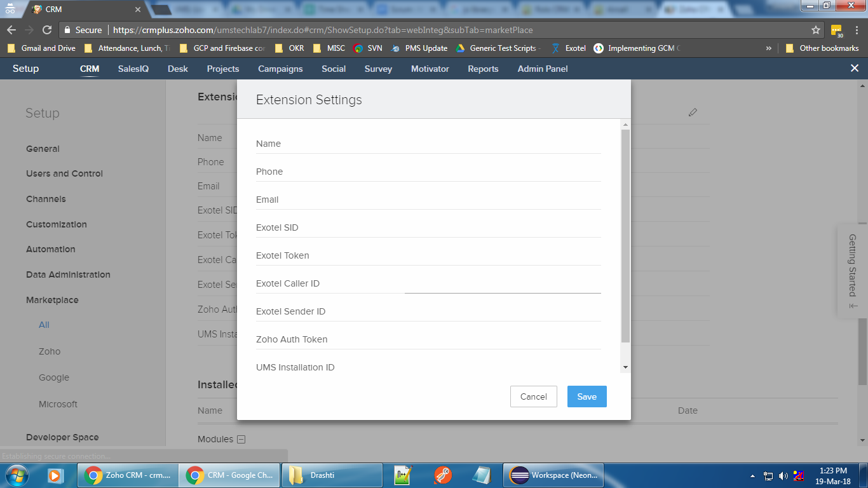
Task: Open the Motivator tab
Action: coord(430,69)
